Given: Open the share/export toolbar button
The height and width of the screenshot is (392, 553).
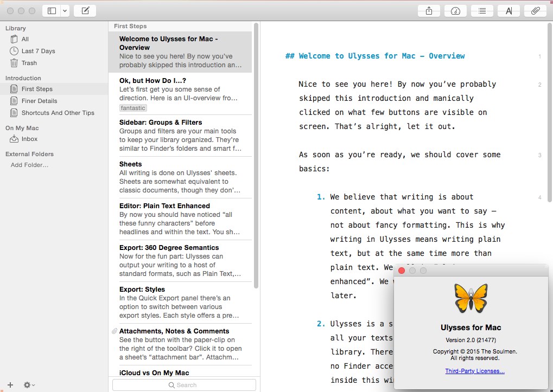Looking at the screenshot, I should pos(429,11).
